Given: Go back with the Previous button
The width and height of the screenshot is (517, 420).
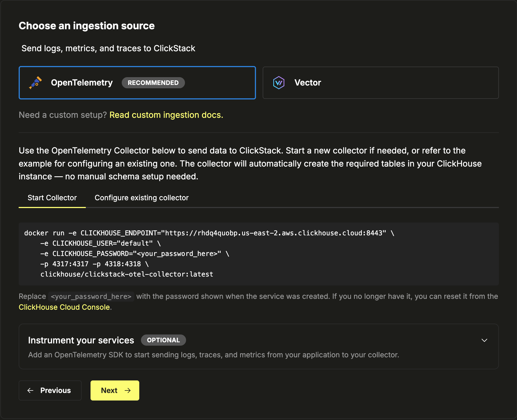Looking at the screenshot, I should coord(50,390).
